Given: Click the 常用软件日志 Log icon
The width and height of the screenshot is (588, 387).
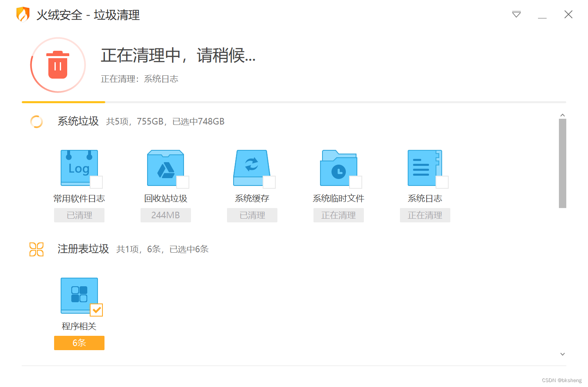Looking at the screenshot, I should click(x=79, y=167).
